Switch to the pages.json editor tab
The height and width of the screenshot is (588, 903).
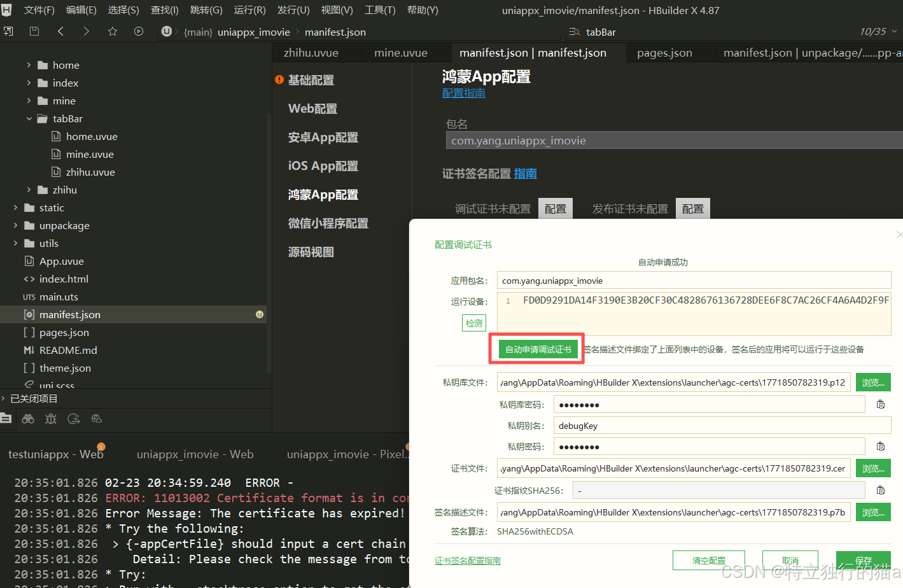click(664, 53)
